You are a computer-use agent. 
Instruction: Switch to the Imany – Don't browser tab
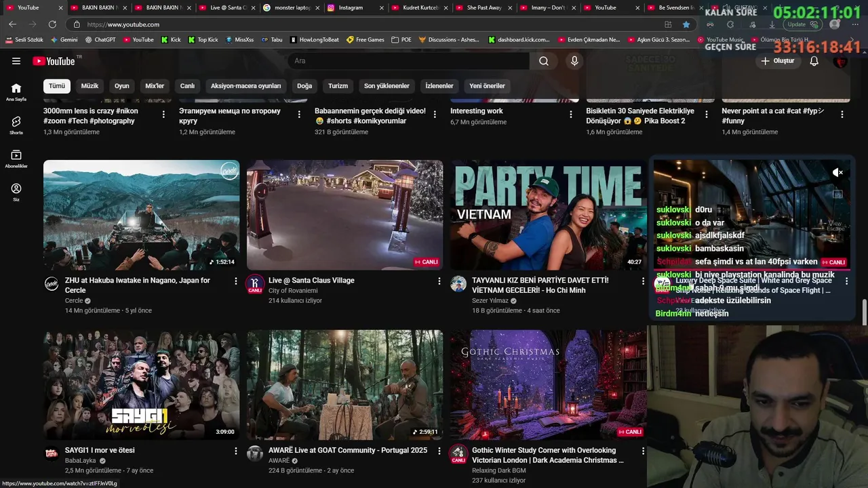(548, 7)
